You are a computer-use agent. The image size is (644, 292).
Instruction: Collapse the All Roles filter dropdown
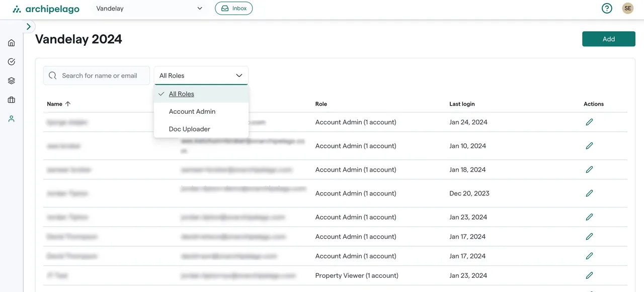pyautogui.click(x=201, y=76)
